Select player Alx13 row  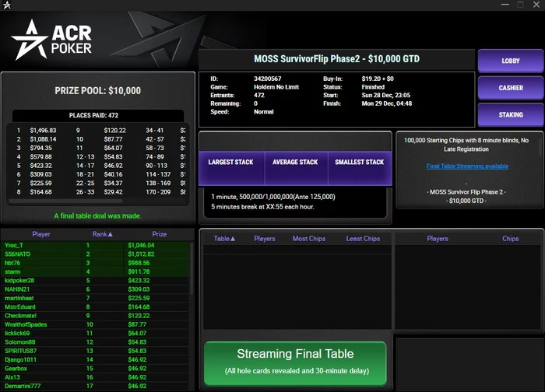coord(95,377)
